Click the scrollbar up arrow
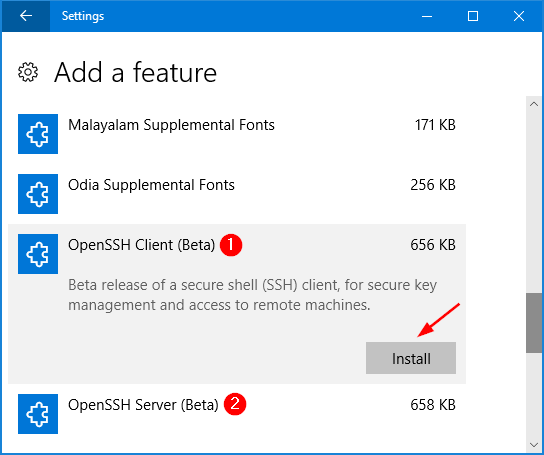Image resolution: width=544 pixels, height=455 pixels. 534,104
